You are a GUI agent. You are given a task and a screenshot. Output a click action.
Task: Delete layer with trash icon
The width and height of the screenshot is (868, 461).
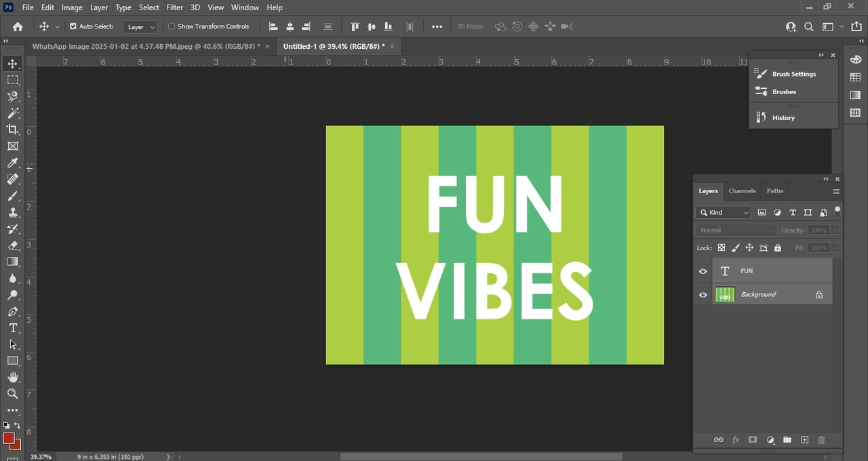[821, 440]
